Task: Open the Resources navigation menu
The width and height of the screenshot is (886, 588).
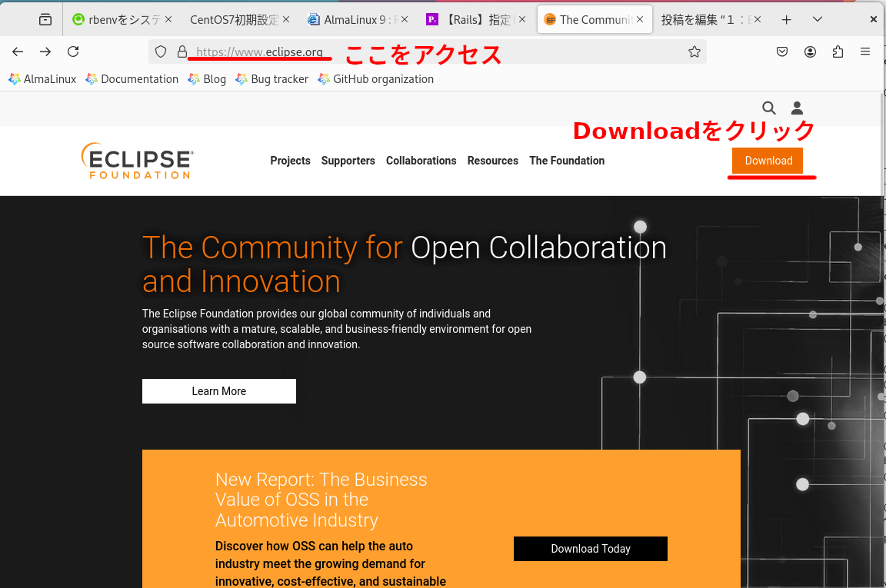Action: [x=493, y=161]
